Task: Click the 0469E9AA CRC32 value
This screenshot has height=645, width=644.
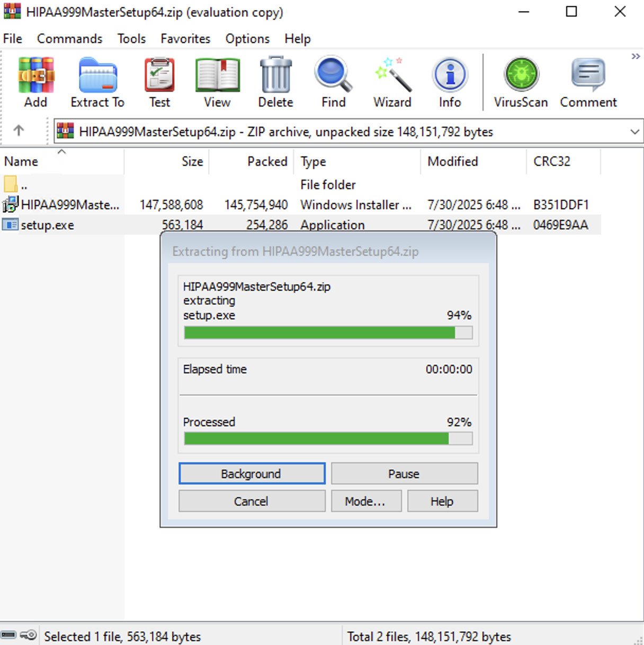Action: coord(561,225)
